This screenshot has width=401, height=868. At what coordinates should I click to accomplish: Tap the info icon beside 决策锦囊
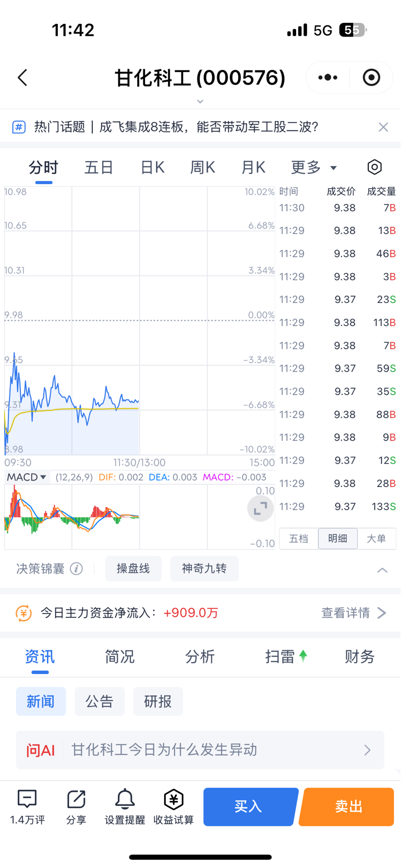[x=77, y=569]
